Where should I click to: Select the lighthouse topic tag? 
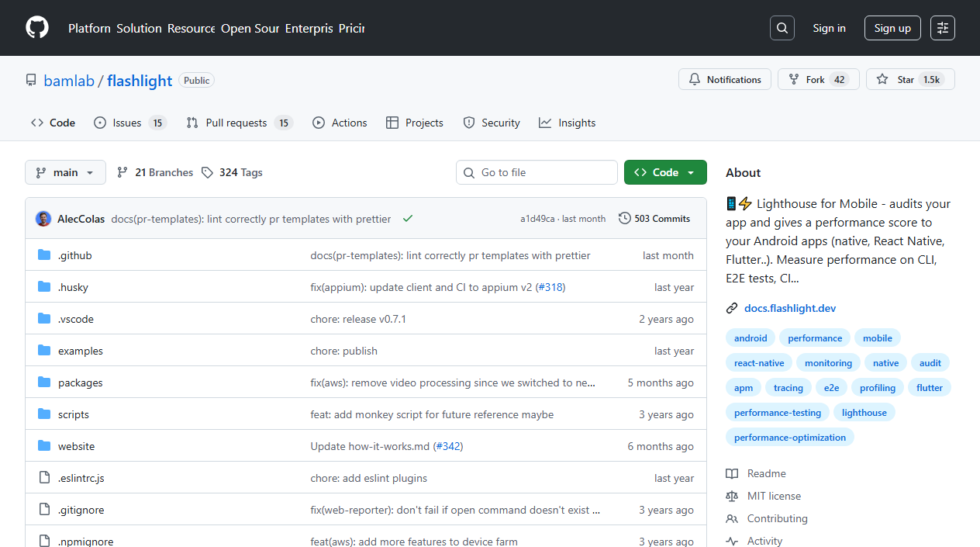(864, 413)
